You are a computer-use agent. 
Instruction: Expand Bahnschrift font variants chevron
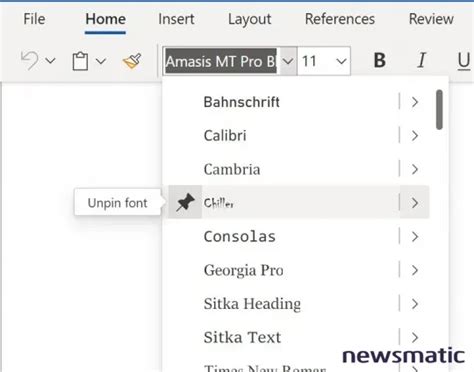pos(415,102)
